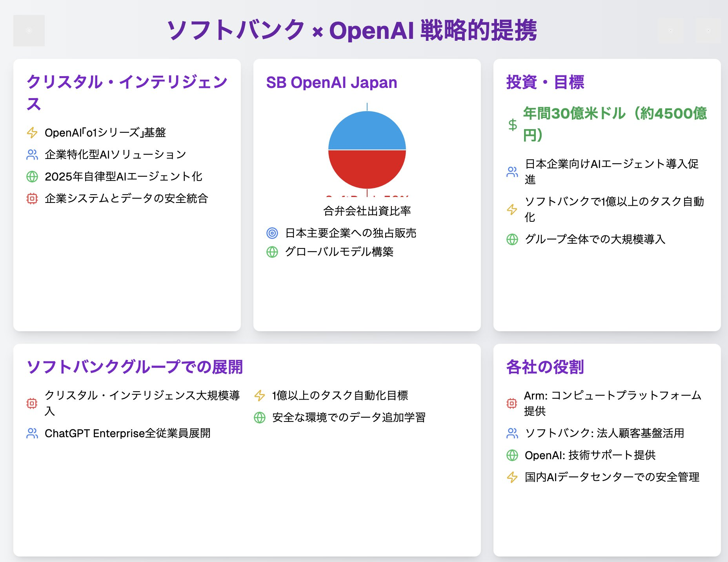Screen dimensions: 728x562
Task: Select the blue OpenAI slice of the pie chart
Action: coord(367,130)
